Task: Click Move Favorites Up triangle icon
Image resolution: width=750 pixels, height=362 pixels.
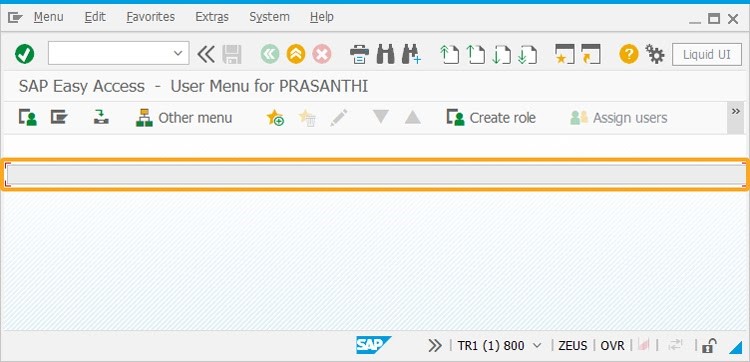Action: (x=412, y=117)
